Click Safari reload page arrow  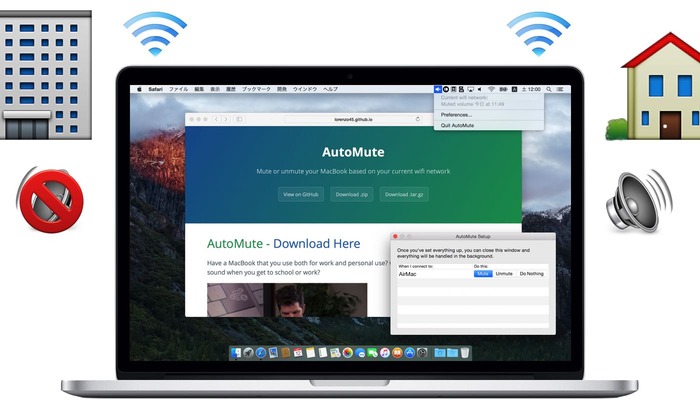(x=418, y=119)
